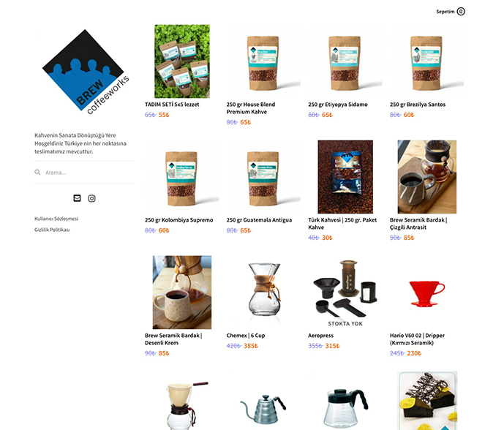Click the search magnifier icon

click(x=37, y=173)
